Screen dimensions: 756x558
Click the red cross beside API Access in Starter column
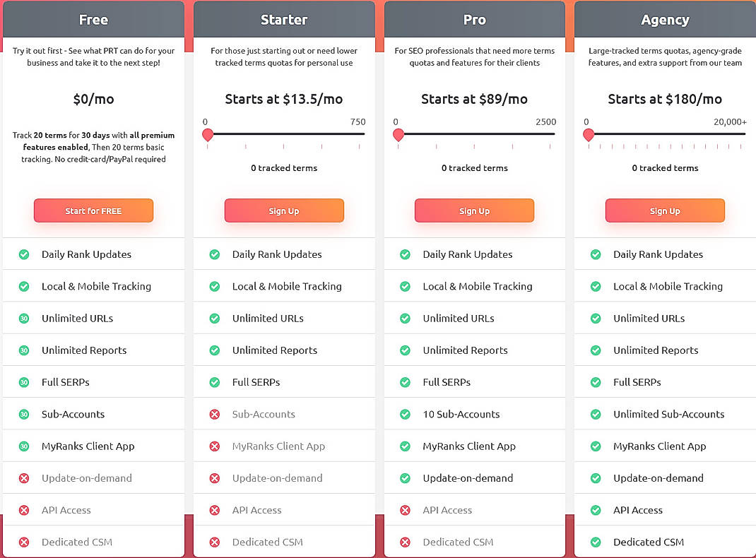(215, 510)
